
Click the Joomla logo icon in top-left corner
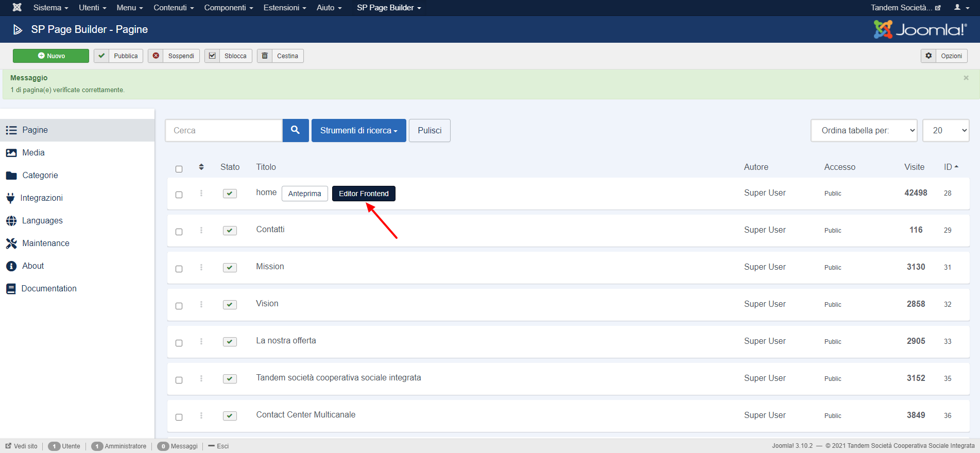pos(17,8)
